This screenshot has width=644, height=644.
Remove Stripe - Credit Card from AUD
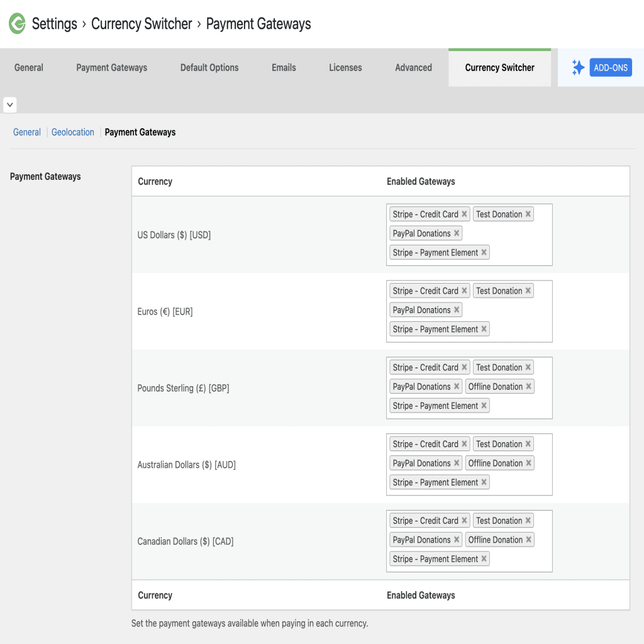tap(464, 444)
